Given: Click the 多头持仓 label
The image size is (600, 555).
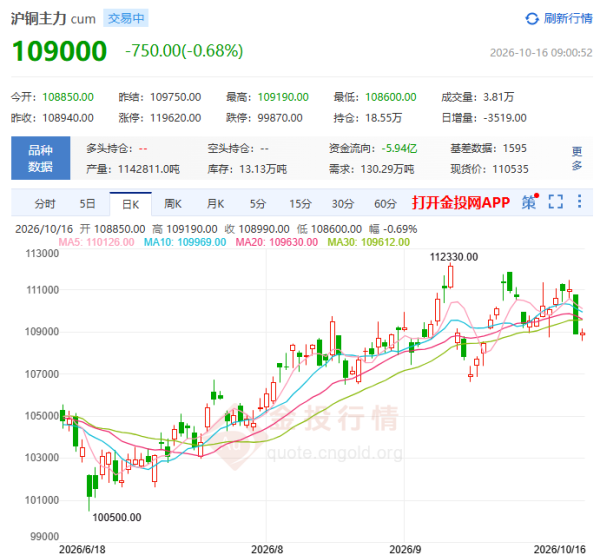Looking at the screenshot, I should point(109,148).
